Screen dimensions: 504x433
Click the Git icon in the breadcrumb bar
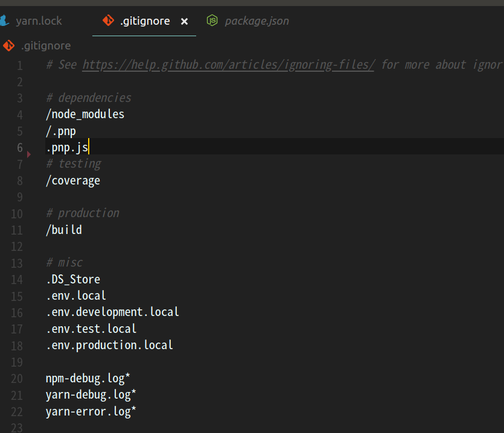(9, 45)
